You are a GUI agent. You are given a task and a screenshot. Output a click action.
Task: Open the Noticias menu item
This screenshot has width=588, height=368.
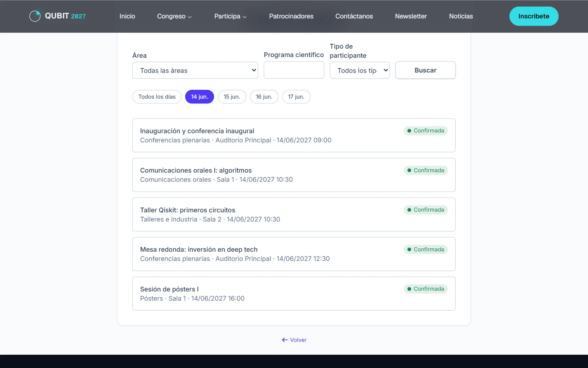click(x=461, y=16)
